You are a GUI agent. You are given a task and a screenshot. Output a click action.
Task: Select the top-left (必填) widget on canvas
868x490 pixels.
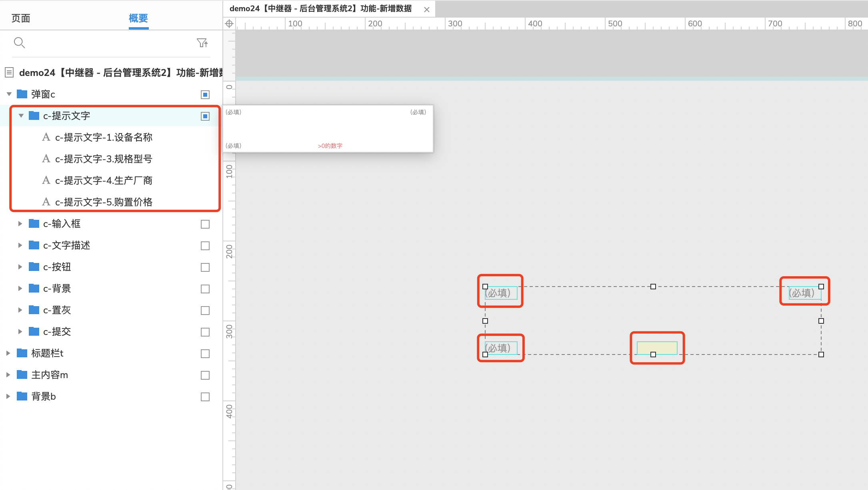(501, 293)
